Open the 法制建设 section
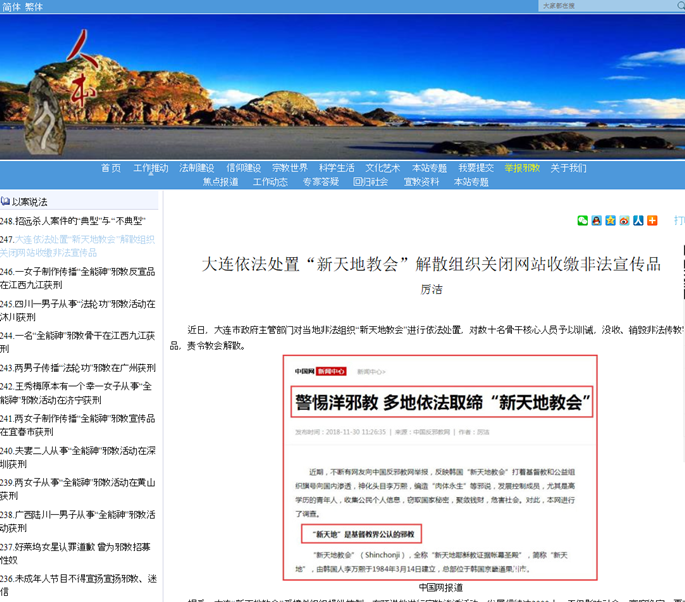Viewport: 685px width, 602px height. click(197, 168)
